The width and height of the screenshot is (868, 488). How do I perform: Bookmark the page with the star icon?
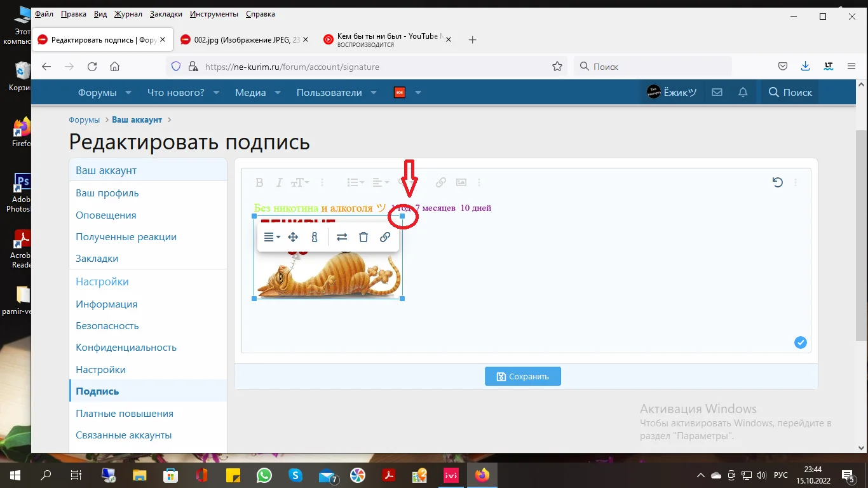(x=557, y=66)
